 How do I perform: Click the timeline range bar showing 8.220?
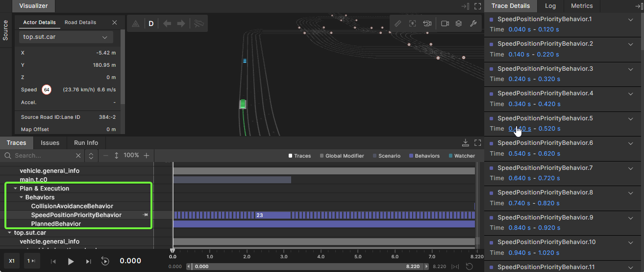[308, 266]
